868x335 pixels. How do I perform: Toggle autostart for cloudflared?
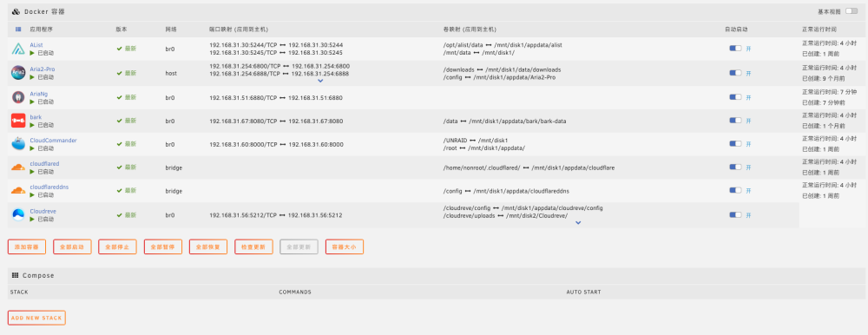(x=735, y=167)
